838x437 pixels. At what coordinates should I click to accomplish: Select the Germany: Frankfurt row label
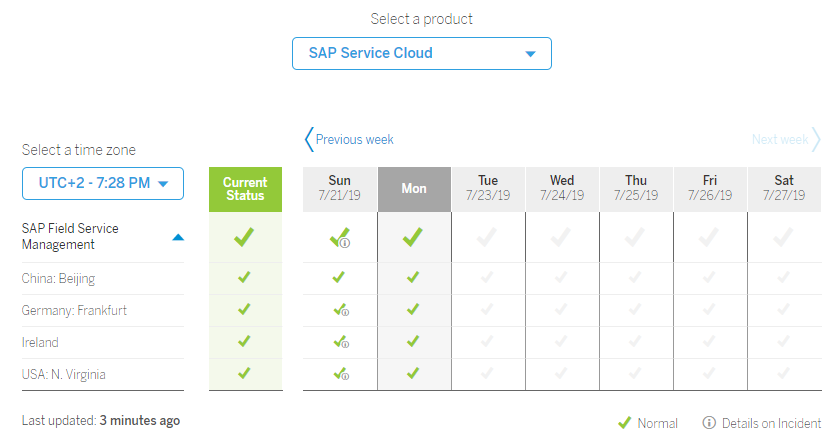[74, 310]
